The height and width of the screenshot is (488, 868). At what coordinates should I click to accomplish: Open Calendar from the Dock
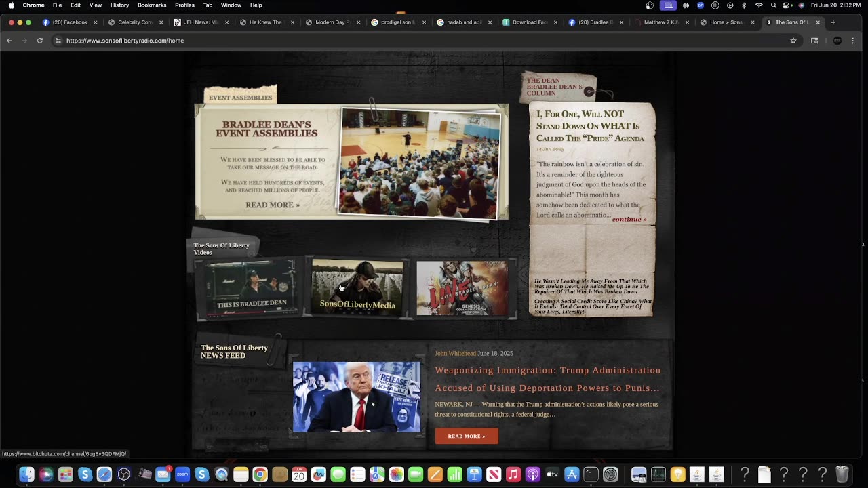tap(299, 474)
